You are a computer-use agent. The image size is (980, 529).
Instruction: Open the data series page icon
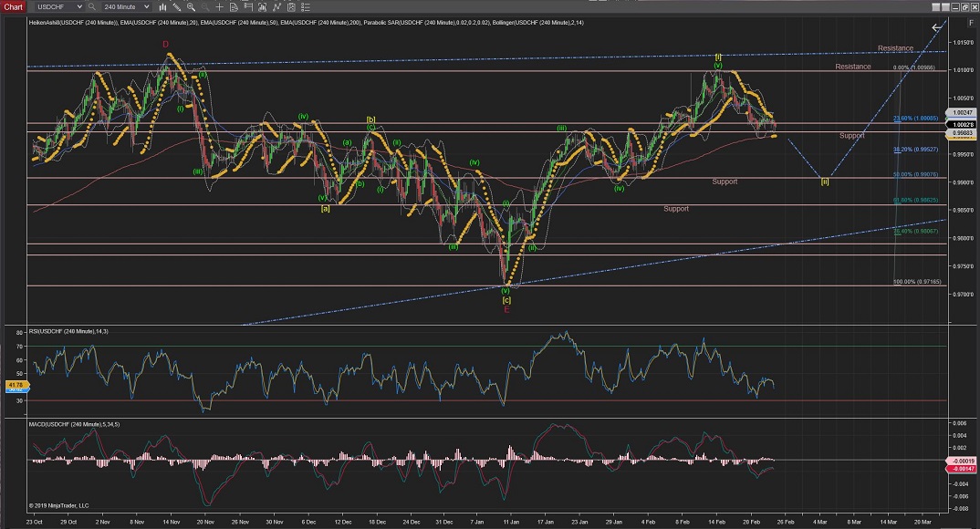coord(234,7)
